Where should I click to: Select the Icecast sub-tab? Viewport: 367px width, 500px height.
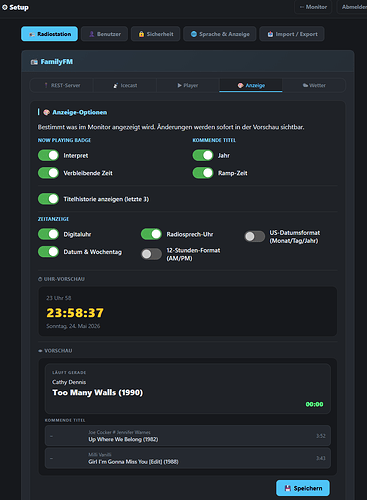[x=125, y=85]
